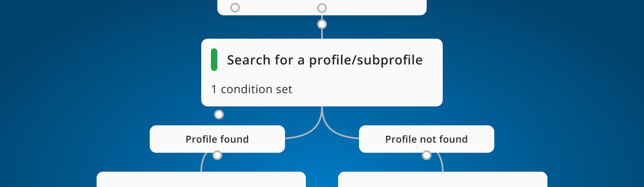The image size is (644, 187).
Task: Select the Profile found branch
Action: tap(217, 139)
